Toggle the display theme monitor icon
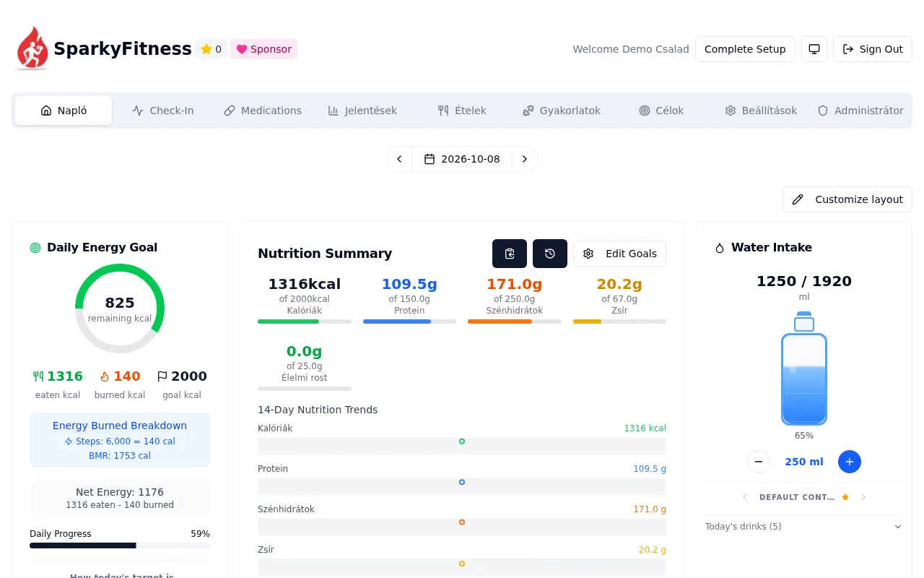Image resolution: width=924 pixels, height=578 pixels. click(814, 49)
